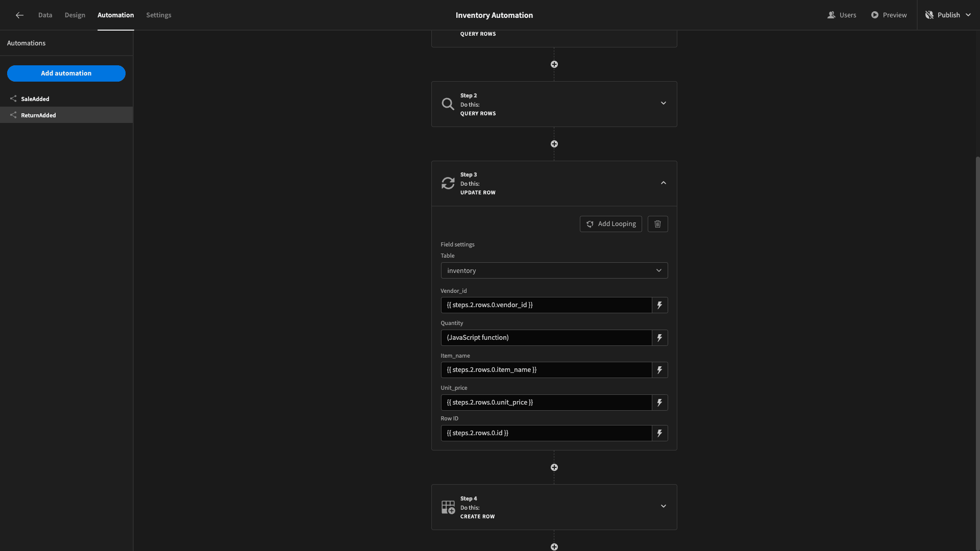Viewport: 980px width, 551px height.
Task: Expand Step 2 Query Rows chevron
Action: [664, 103]
